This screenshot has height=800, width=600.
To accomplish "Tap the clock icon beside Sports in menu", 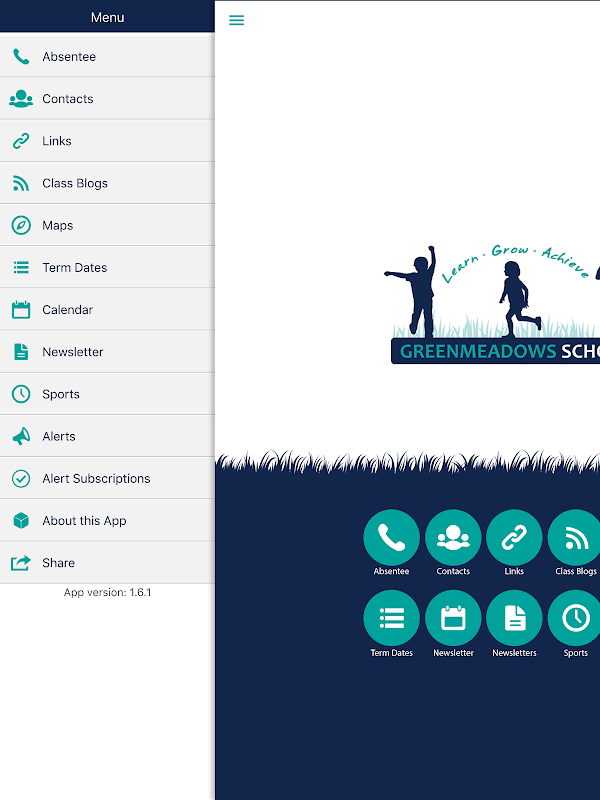I will [21, 394].
